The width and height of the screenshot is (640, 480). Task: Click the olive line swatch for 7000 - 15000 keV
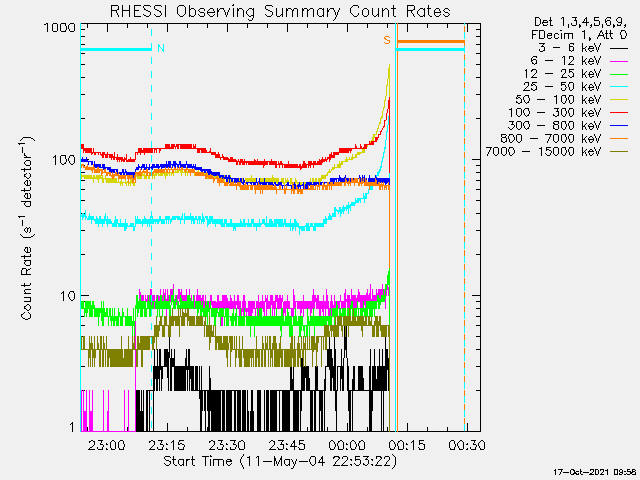tap(619, 152)
